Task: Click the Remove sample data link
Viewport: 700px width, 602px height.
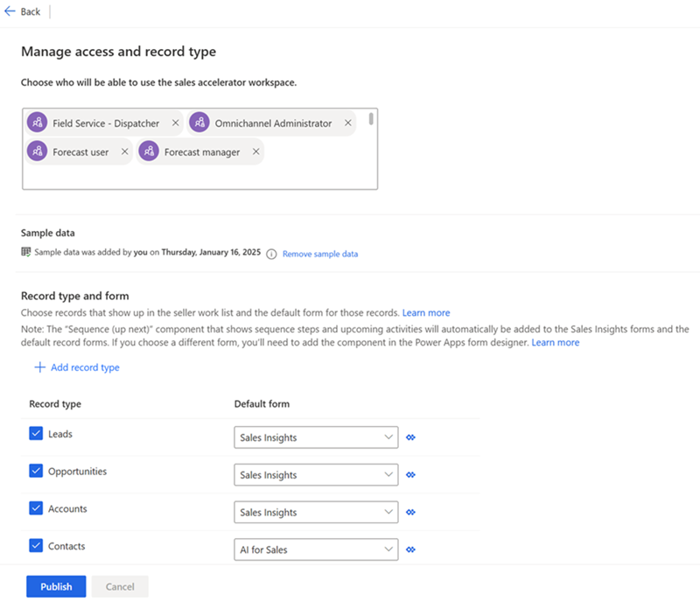Action: 320,254
